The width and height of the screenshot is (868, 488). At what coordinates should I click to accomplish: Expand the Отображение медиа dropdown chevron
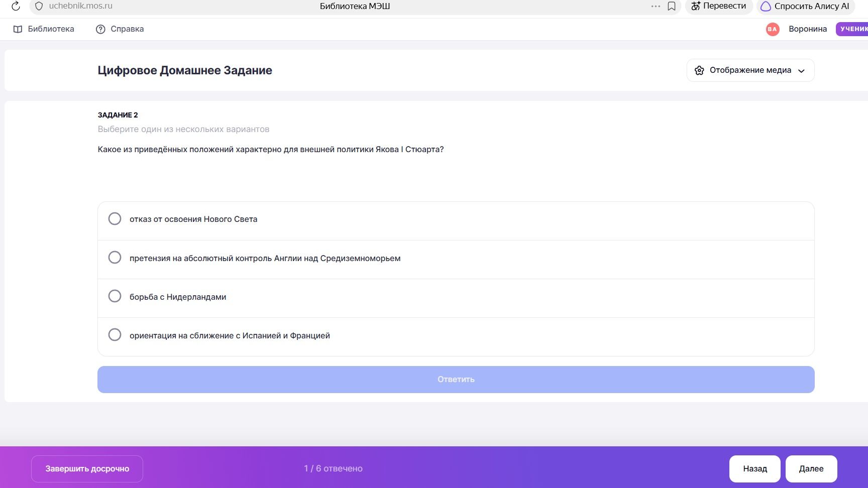(x=801, y=71)
